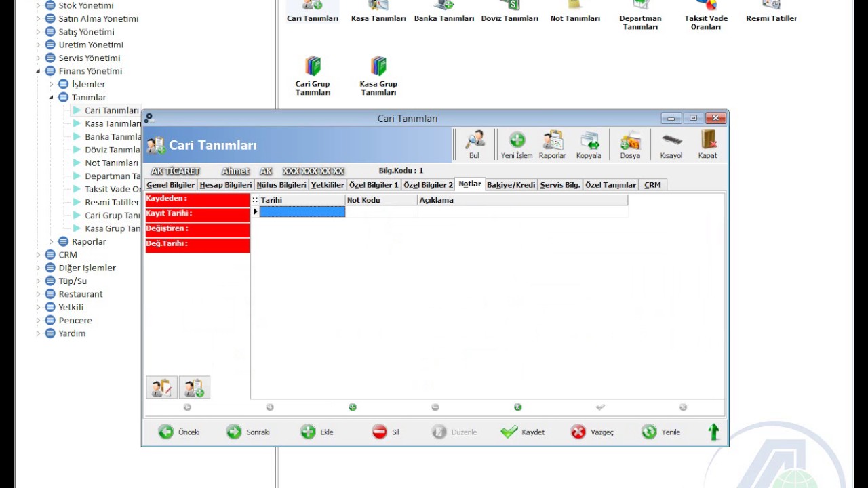The image size is (868, 488).
Task: Expand Servis Yönetimi tree node
Action: point(39,58)
